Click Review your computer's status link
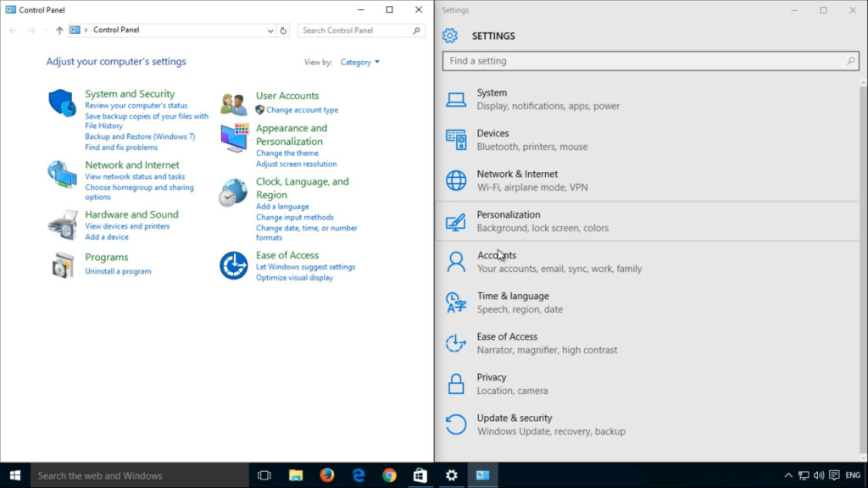868x488 pixels. point(136,105)
